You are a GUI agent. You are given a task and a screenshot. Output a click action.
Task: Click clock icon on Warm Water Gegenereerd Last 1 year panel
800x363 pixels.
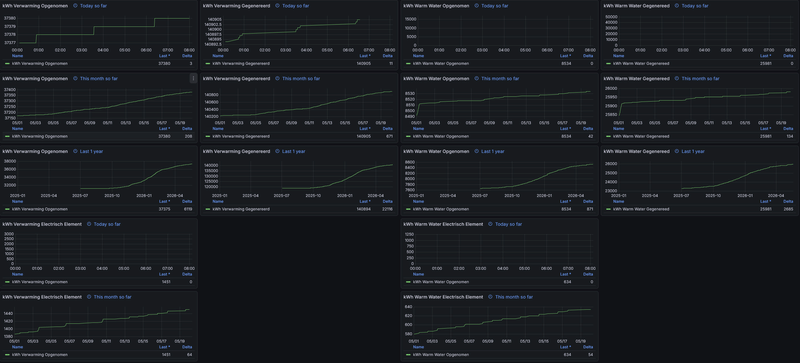[x=677, y=151]
